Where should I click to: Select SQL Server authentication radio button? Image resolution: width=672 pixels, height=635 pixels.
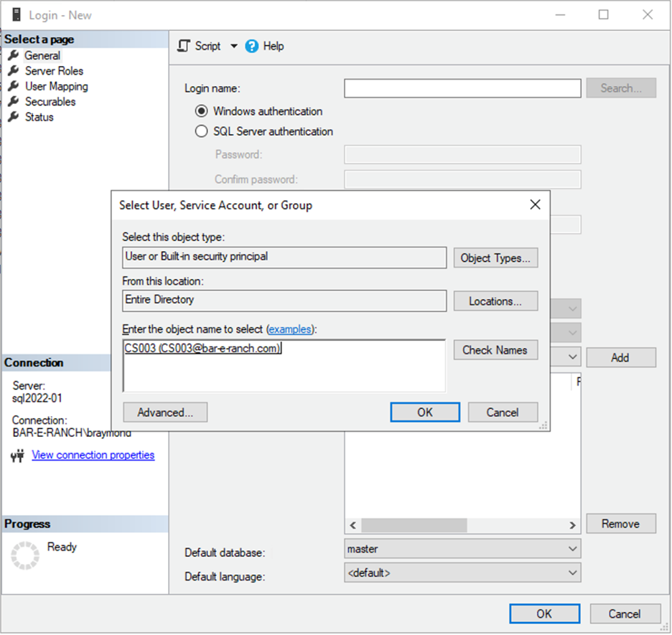tap(202, 132)
